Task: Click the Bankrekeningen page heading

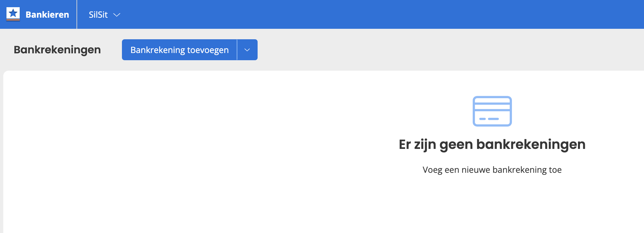Action: pyautogui.click(x=57, y=50)
